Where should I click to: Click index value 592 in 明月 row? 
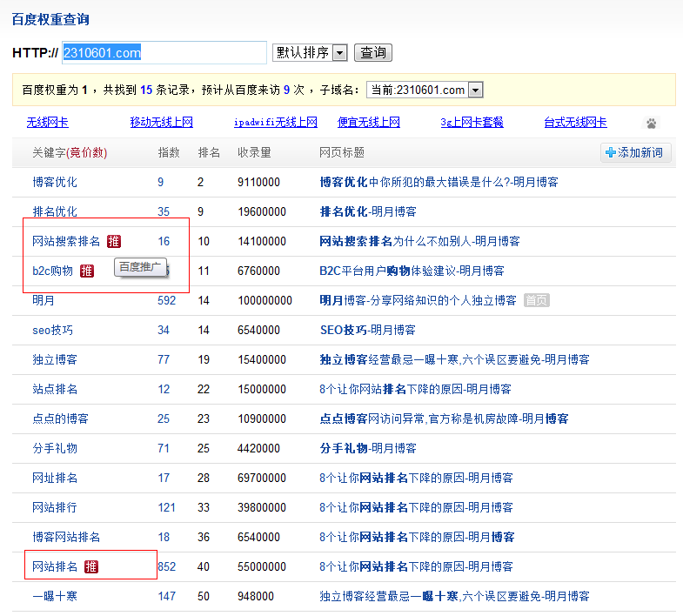pos(166,300)
